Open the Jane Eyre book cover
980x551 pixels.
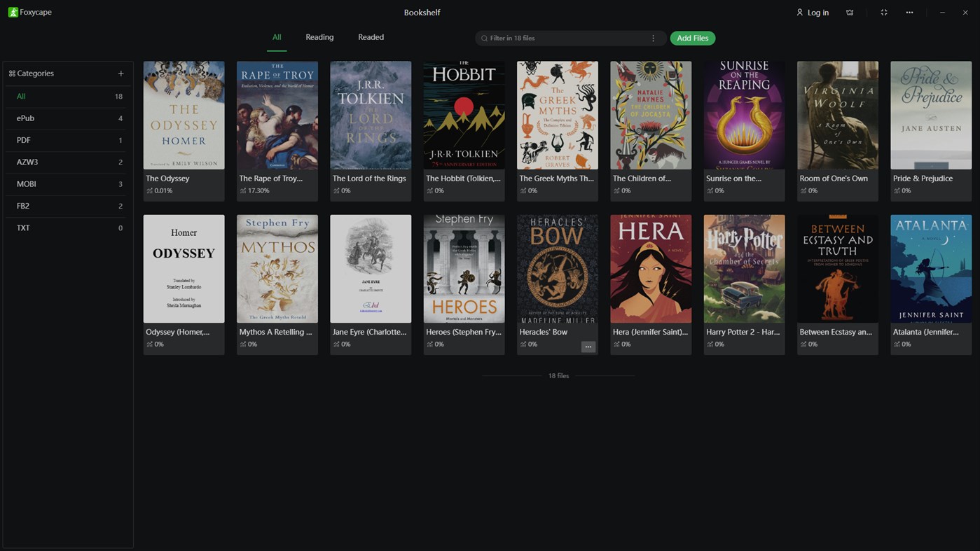[371, 269]
